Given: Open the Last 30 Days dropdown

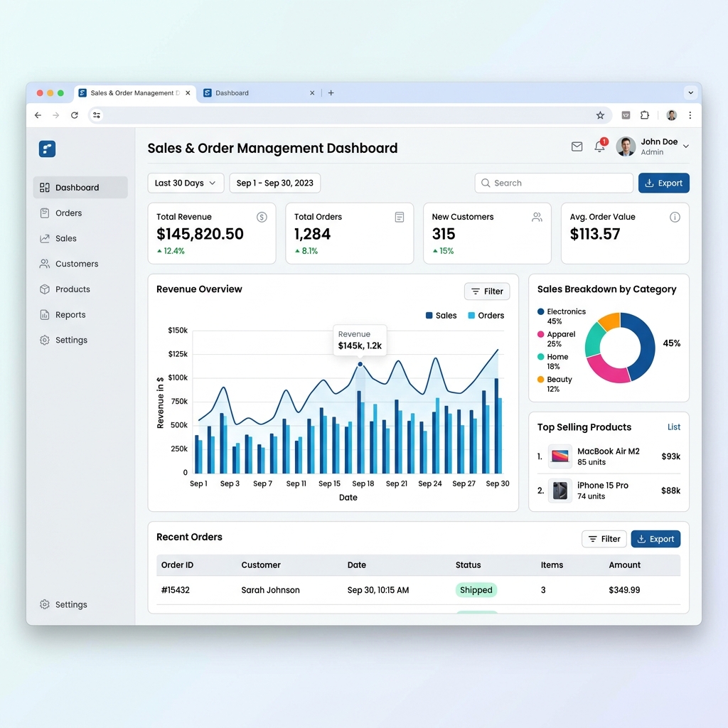Looking at the screenshot, I should 185,183.
